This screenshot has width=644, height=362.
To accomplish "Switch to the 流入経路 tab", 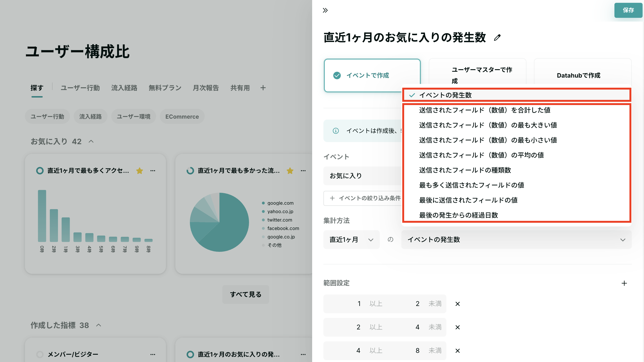I will click(124, 88).
